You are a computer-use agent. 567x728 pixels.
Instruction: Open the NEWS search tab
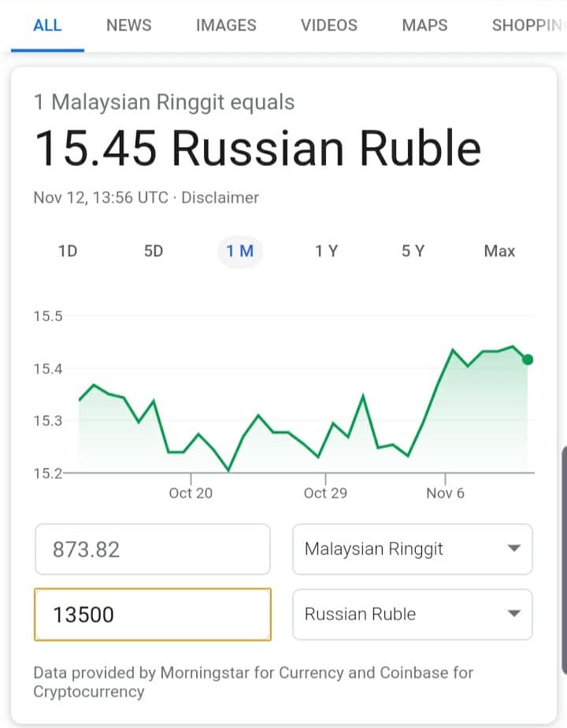point(128,25)
